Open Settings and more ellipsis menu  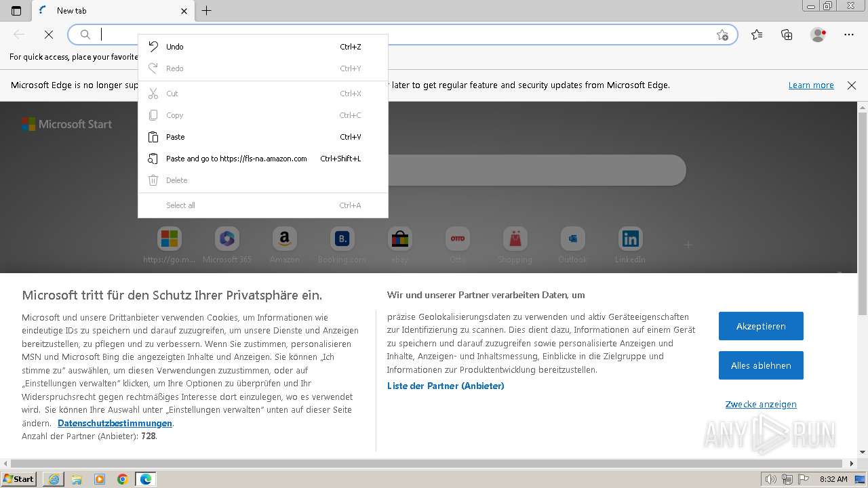coord(849,35)
